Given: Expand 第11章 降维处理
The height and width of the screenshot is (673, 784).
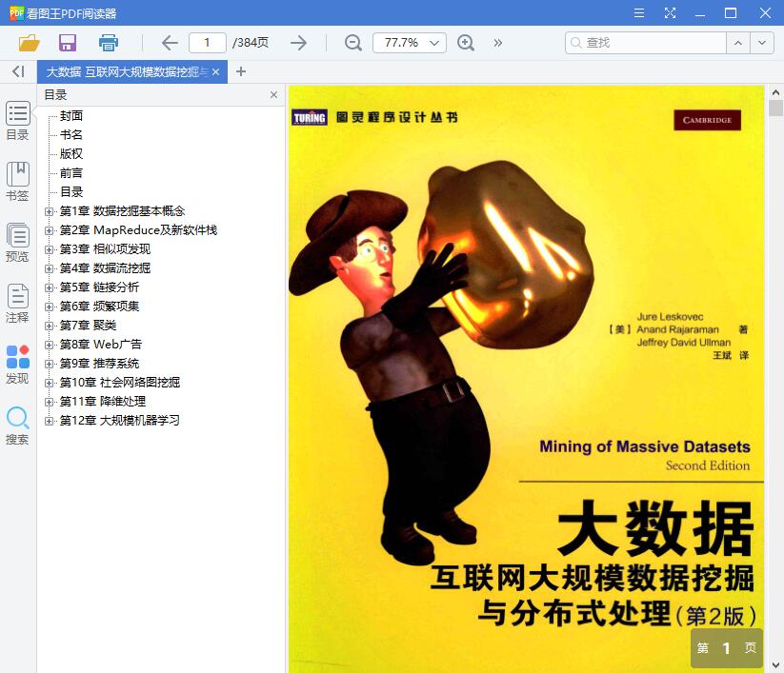Looking at the screenshot, I should click(49, 402).
